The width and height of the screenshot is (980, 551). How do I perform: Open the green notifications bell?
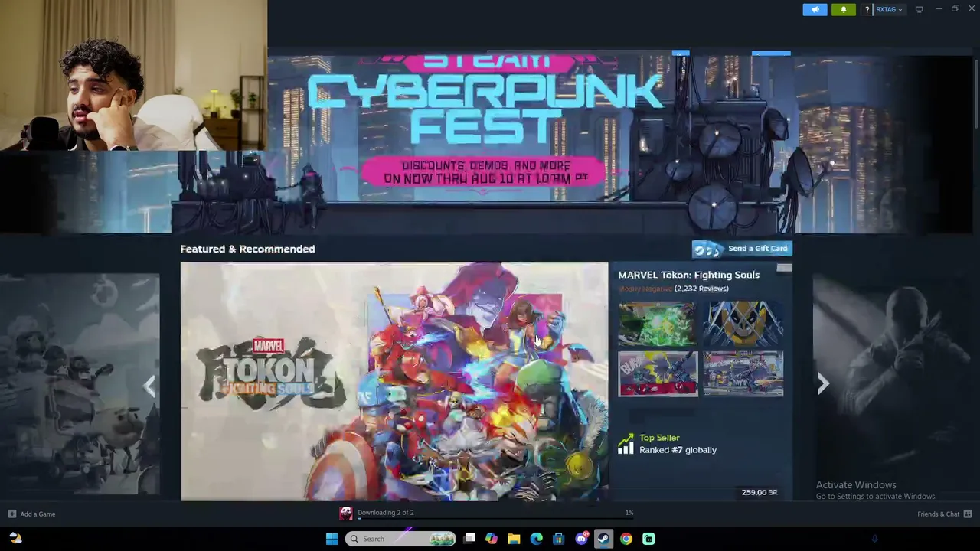point(844,9)
